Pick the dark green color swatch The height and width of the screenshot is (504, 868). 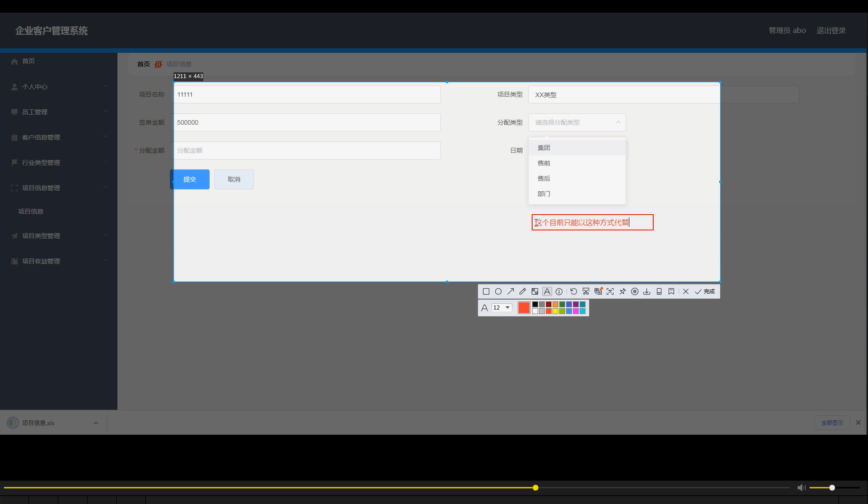click(x=562, y=304)
